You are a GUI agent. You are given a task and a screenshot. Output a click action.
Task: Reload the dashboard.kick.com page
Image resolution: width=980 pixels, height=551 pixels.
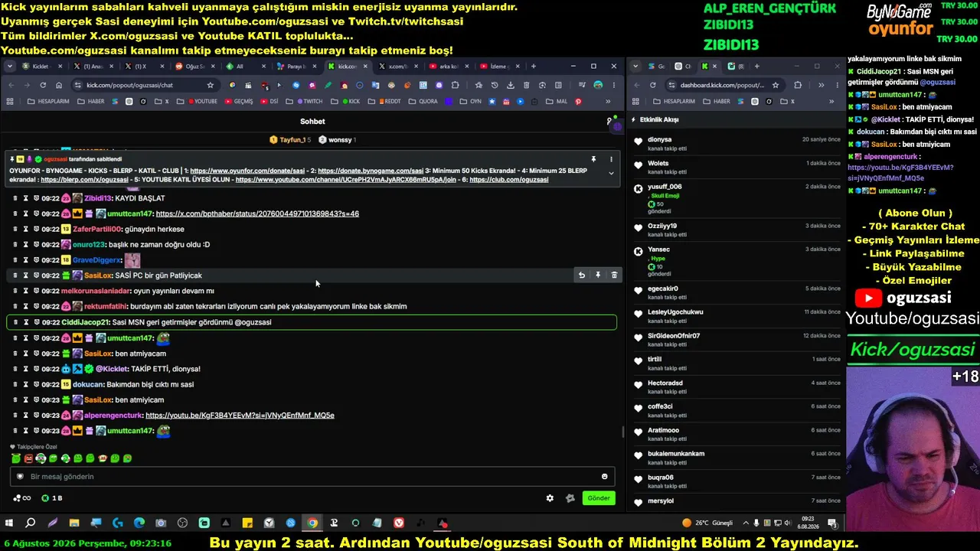(652, 85)
